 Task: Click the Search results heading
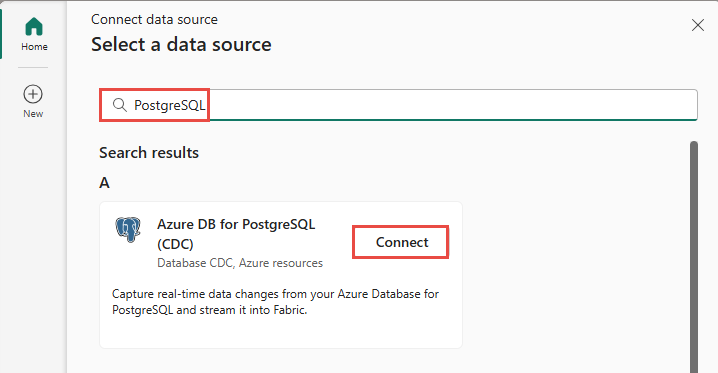(149, 152)
